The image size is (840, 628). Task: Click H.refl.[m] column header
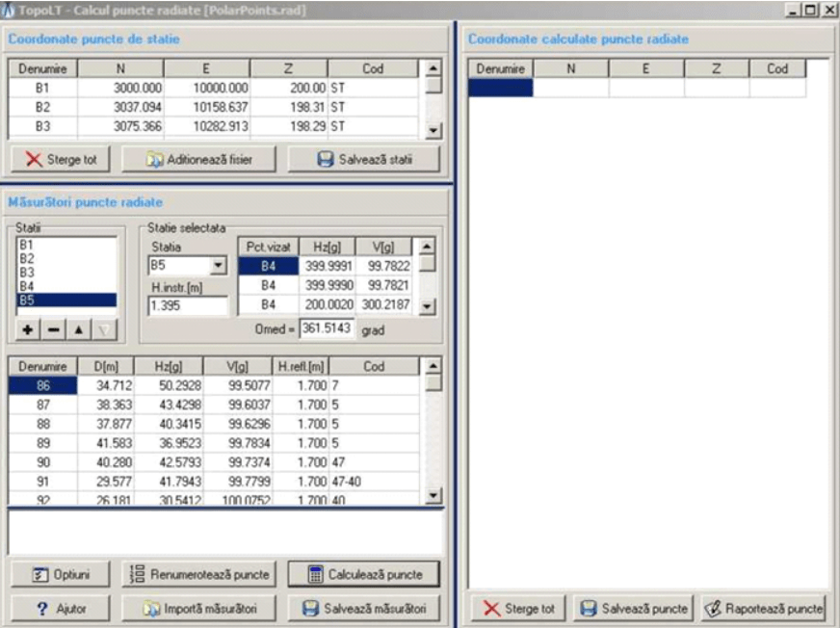301,367
